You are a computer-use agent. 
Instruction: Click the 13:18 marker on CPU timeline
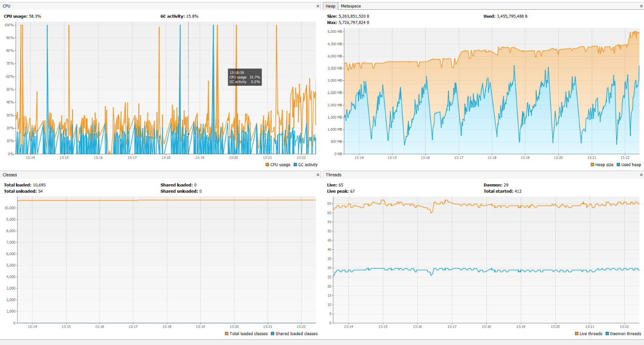pos(166,158)
